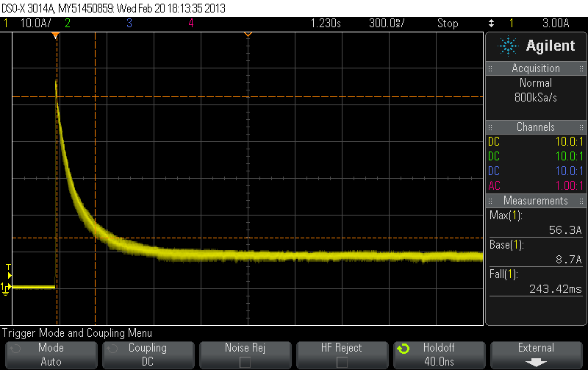Click the External down arrow icon

(536, 363)
